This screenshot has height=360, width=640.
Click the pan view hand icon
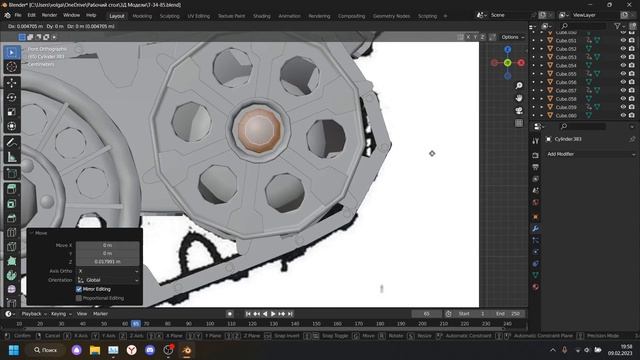point(519,98)
